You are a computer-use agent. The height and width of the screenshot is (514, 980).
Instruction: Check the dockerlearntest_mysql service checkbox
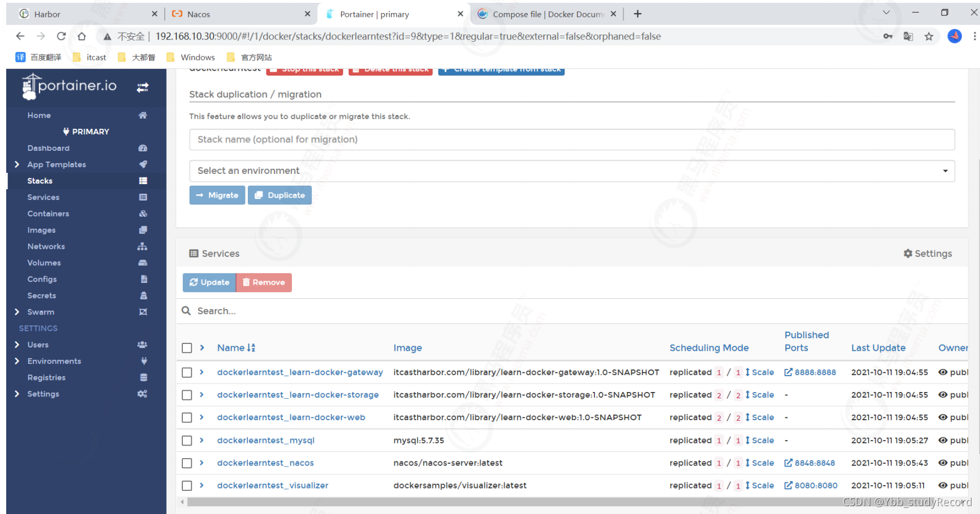click(x=187, y=441)
